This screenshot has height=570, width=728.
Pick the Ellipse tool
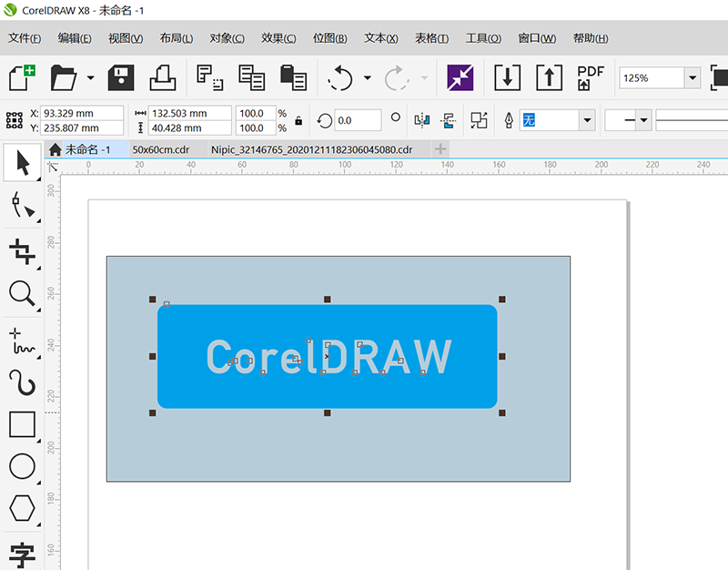coord(22,467)
